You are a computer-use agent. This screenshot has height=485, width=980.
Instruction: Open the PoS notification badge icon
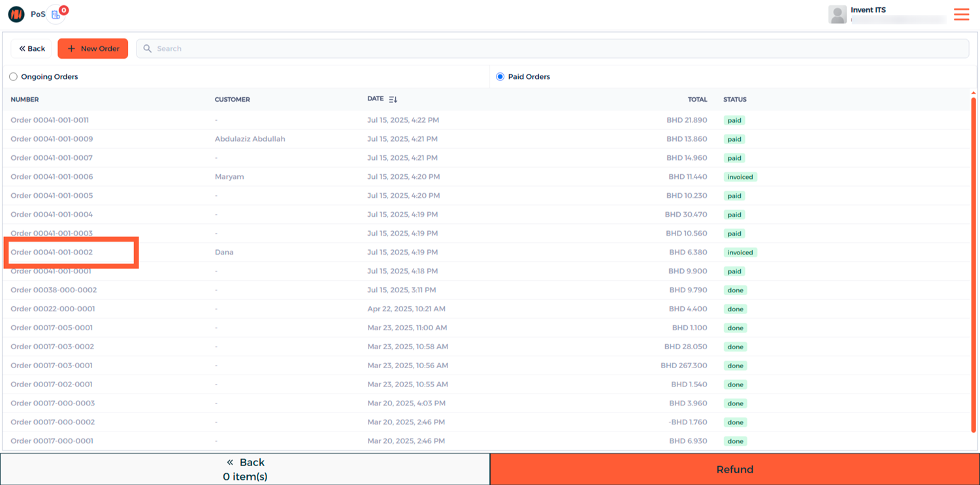[x=57, y=14]
